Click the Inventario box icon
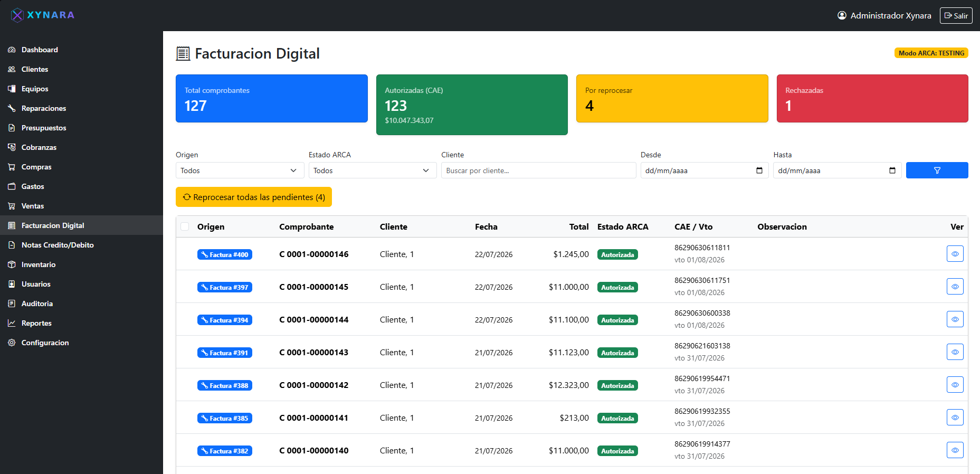The image size is (980, 474). (x=12, y=264)
